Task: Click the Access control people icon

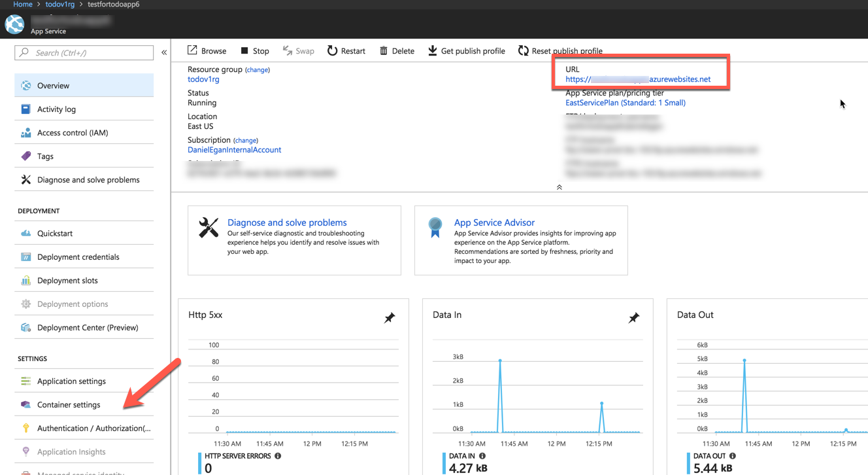Action: (26, 133)
